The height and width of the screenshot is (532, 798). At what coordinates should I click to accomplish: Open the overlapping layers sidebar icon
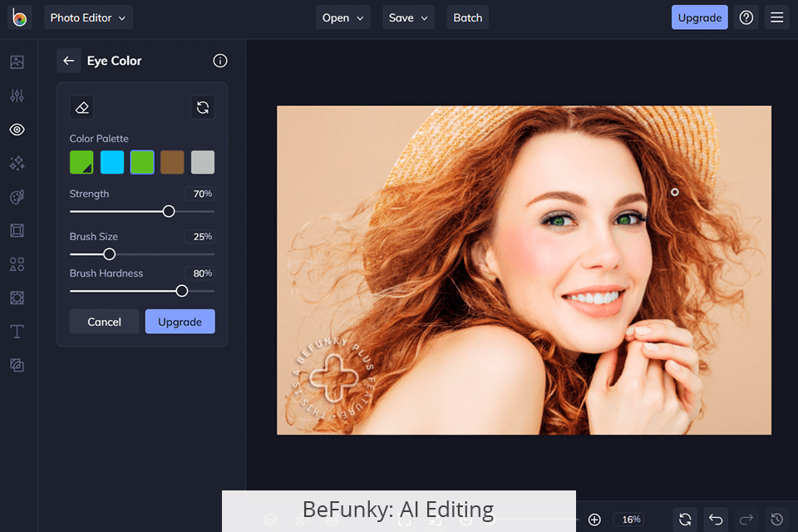point(17,365)
